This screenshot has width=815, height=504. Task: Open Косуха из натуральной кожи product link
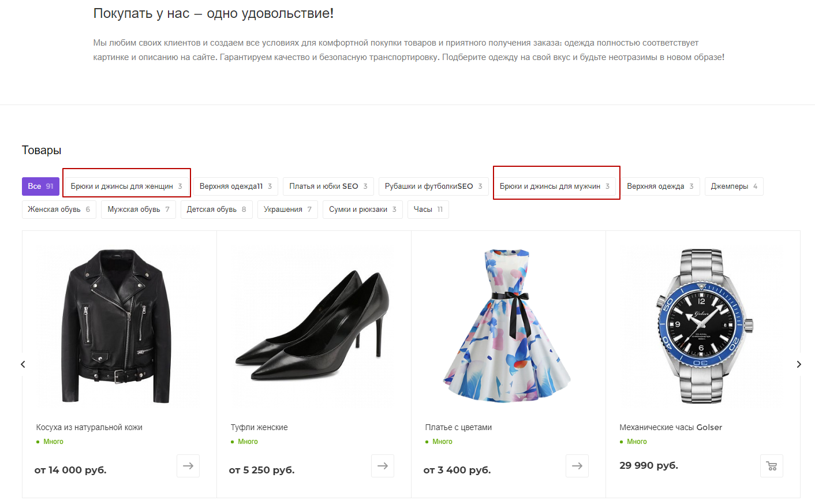(89, 427)
